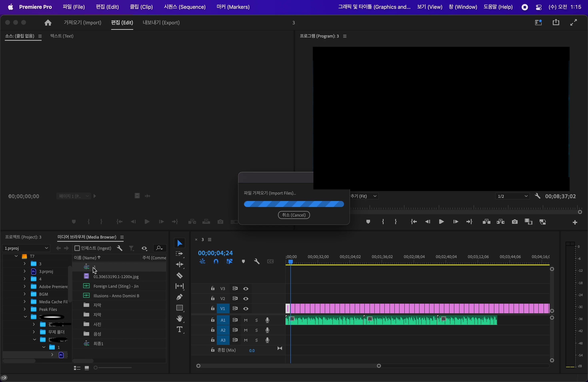Viewport: 588px width, 382px height.
Task: Select the Ripple Edit tool
Action: pos(180,265)
